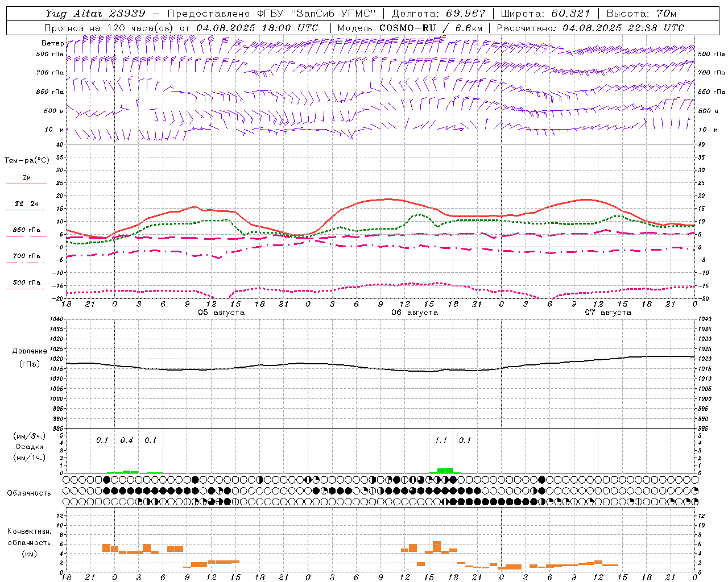Click the solid red 2м legend line sample
This screenshot has width=728, height=582.
pos(26,184)
